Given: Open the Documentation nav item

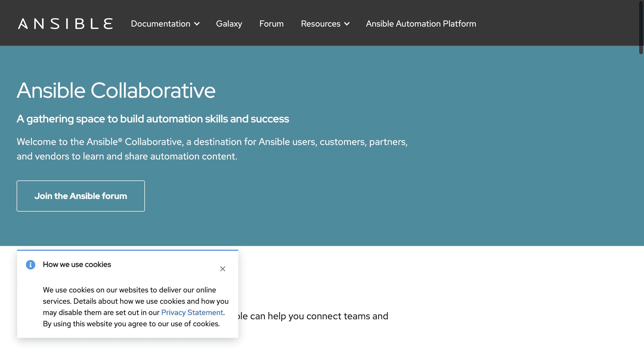Looking at the screenshot, I should pos(160,24).
